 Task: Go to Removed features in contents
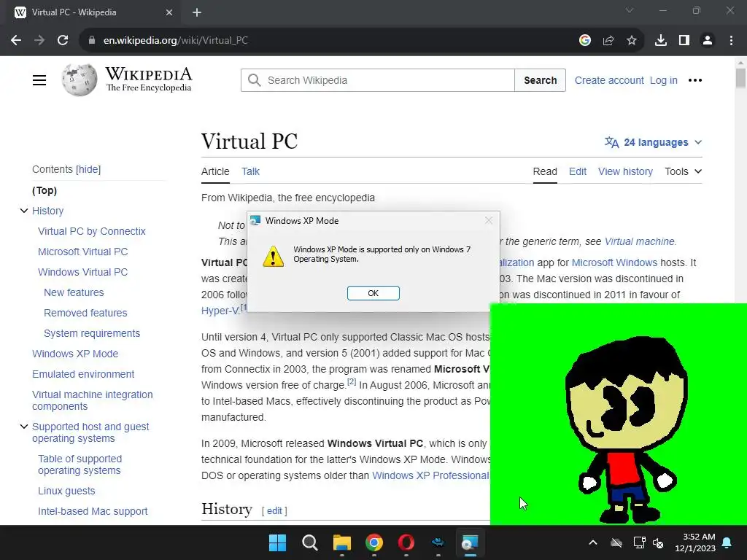[86, 313]
